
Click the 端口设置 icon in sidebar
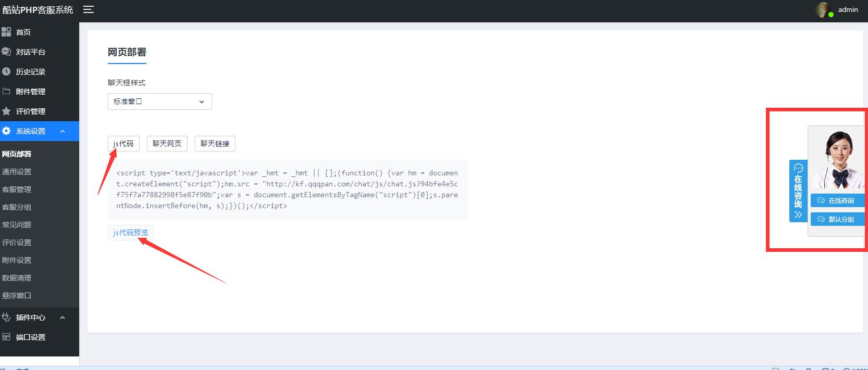(x=6, y=337)
